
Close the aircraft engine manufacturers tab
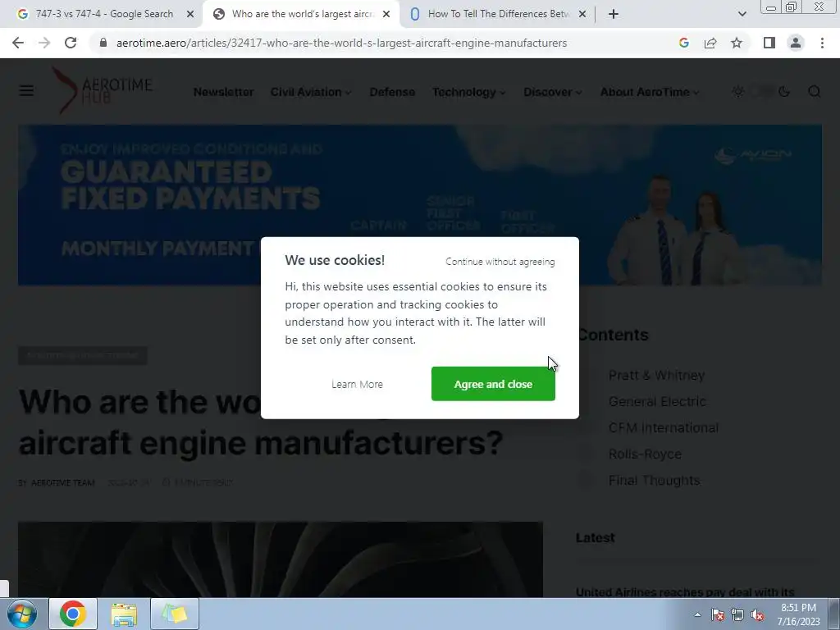386,14
